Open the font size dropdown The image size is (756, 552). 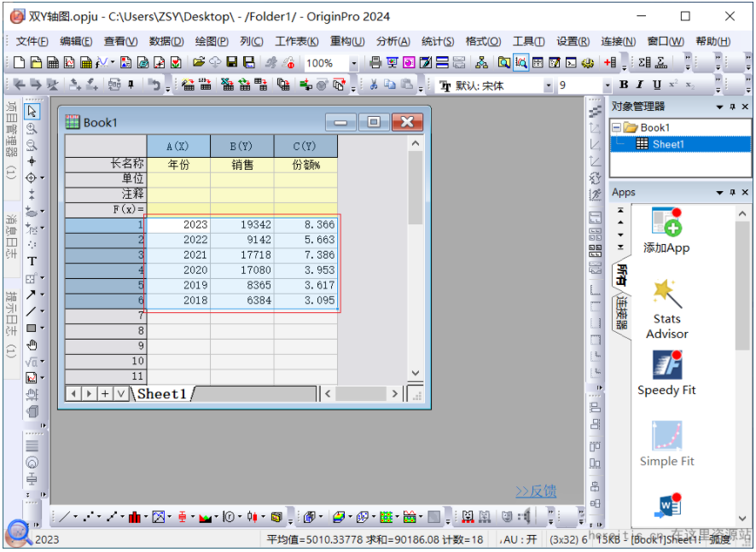[x=608, y=86]
